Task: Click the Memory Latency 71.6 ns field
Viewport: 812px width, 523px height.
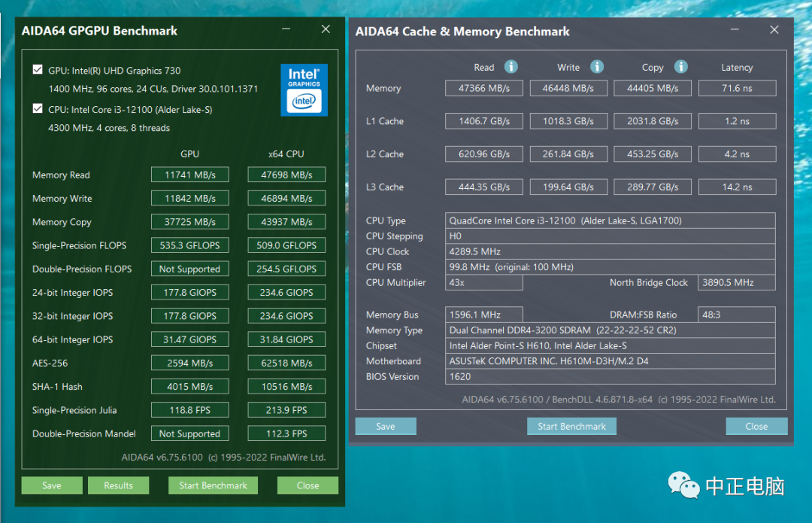Action: click(738, 88)
